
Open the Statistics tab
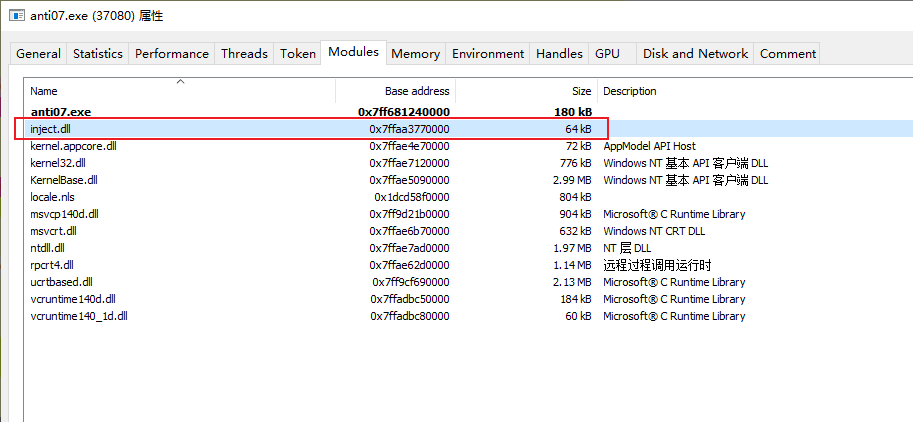pos(98,54)
